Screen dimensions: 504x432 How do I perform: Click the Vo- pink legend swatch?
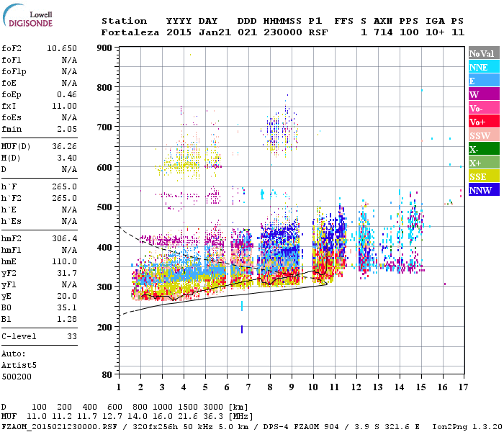coord(484,108)
